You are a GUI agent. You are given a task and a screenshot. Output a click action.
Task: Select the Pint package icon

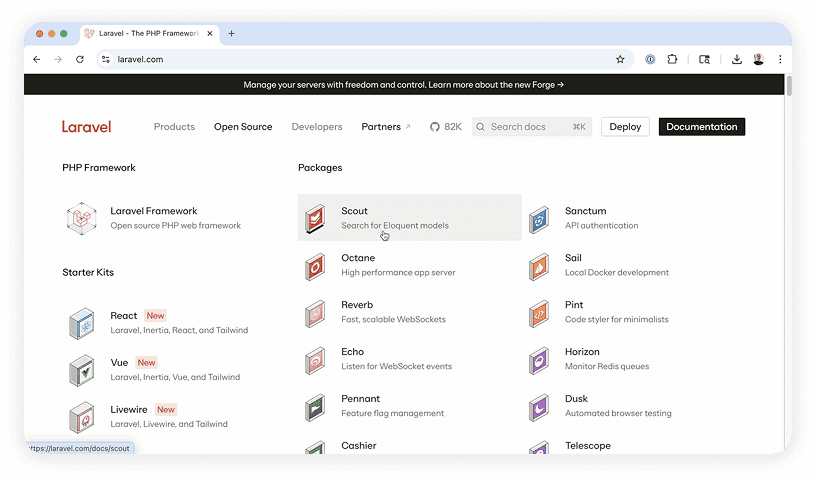[539, 313]
